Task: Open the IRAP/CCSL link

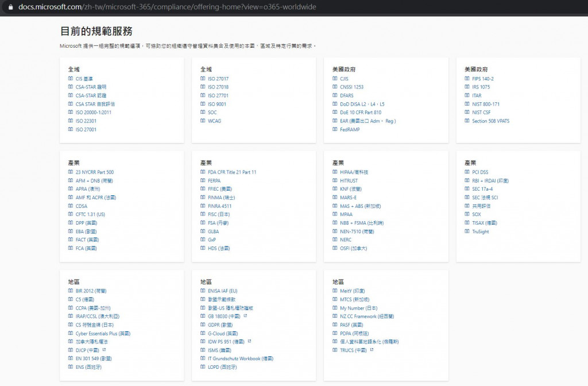Action: tap(98, 316)
